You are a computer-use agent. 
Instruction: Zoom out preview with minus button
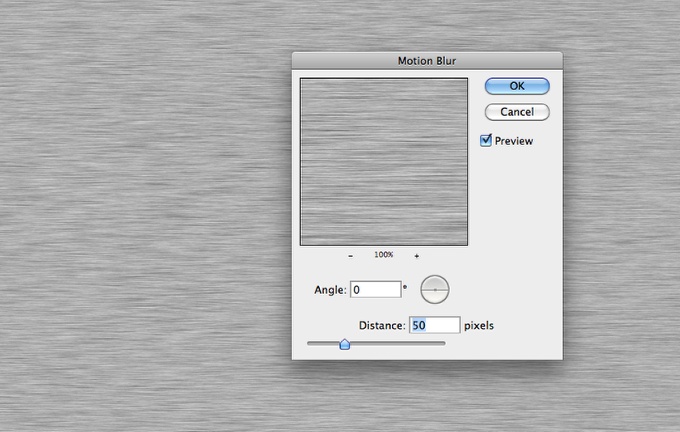click(x=350, y=256)
